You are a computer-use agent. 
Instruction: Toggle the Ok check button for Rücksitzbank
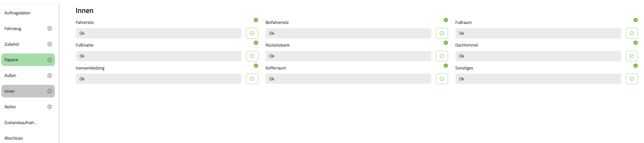[442, 56]
